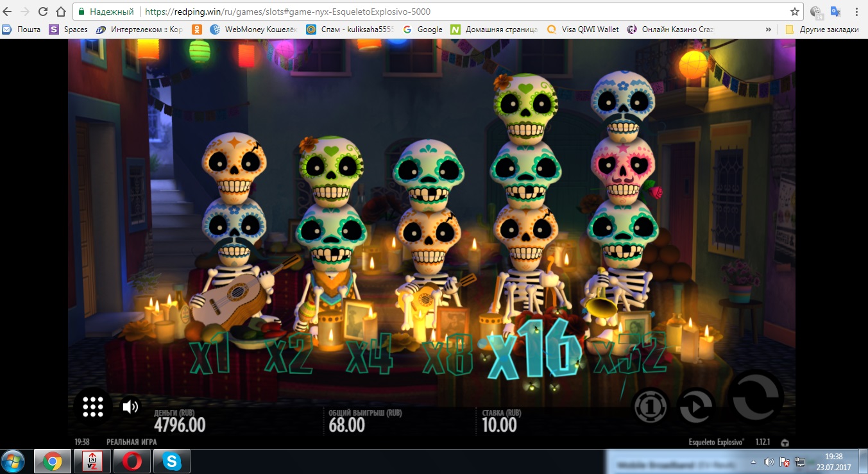
Task: Open the Почта bookmark
Action: 22,30
